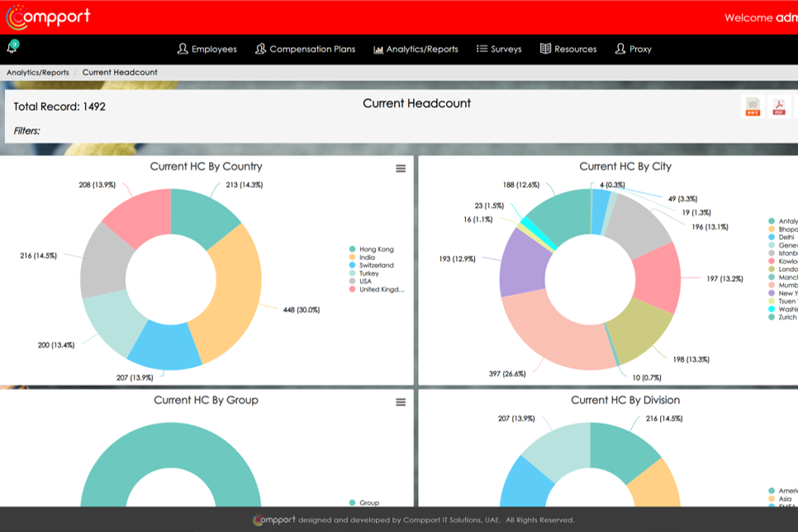Viewport: 798px width, 532px height.
Task: Select the Proxy menu item
Action: [634, 50]
